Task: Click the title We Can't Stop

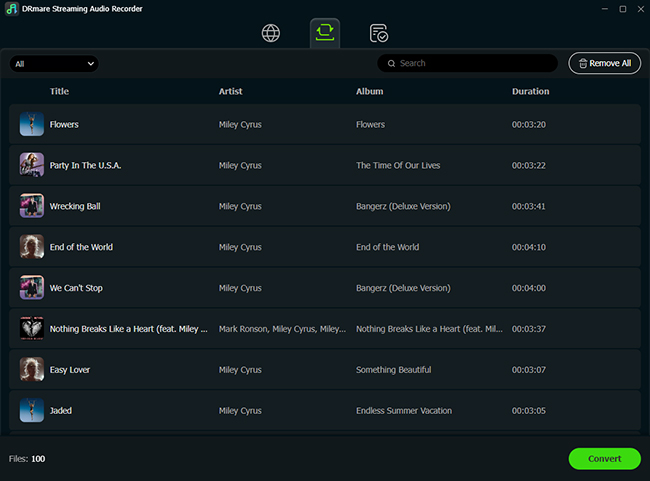Action: [76, 288]
